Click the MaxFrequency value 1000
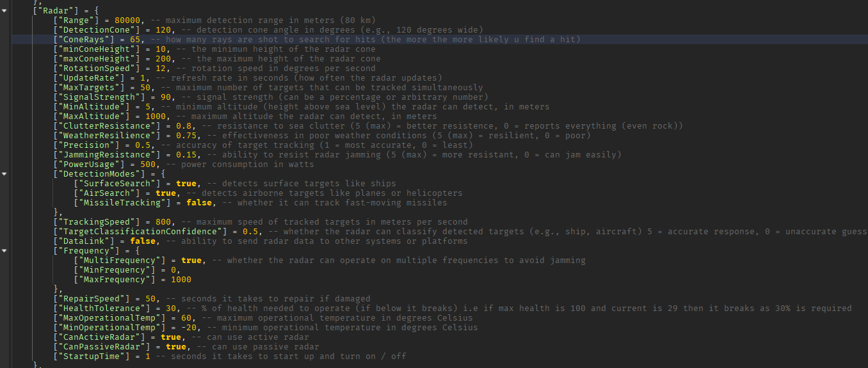Image resolution: width=868 pixels, height=368 pixels. point(181,280)
